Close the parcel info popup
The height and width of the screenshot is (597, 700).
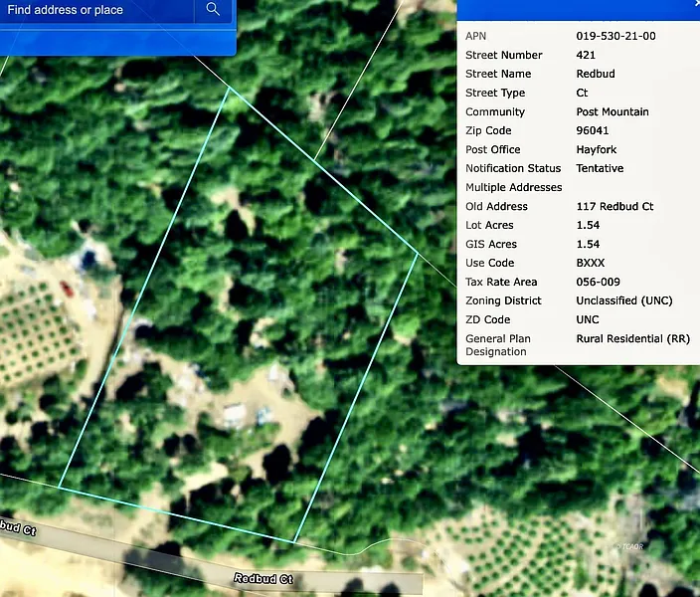pos(696,5)
